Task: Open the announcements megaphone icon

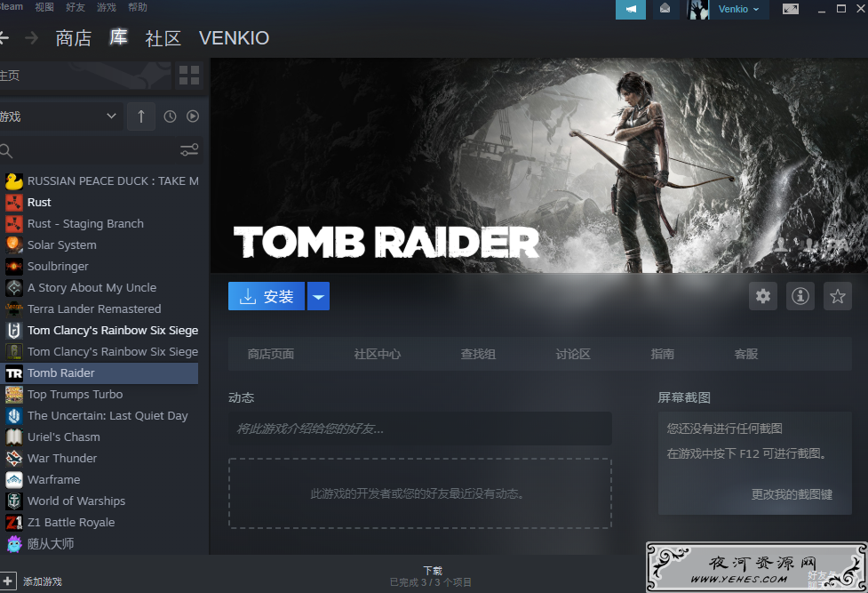Action: click(x=631, y=10)
